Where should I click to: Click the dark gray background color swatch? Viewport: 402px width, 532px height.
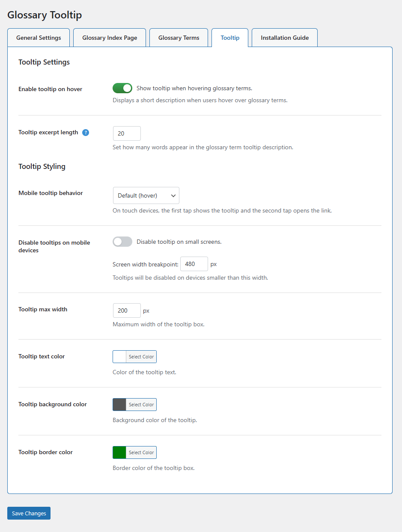(119, 405)
